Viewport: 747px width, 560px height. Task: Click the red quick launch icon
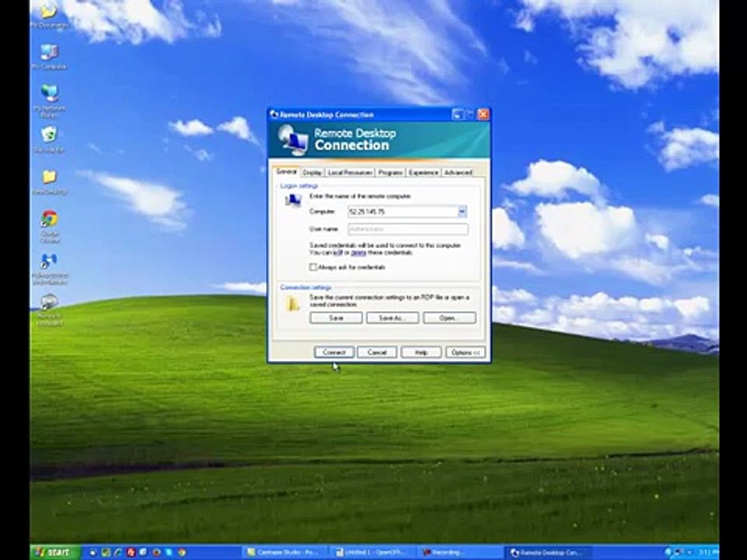tap(131, 552)
